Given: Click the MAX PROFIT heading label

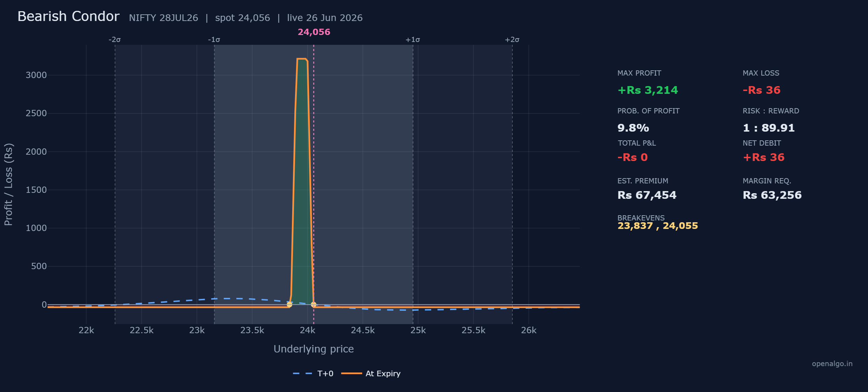Looking at the screenshot, I should point(639,73).
